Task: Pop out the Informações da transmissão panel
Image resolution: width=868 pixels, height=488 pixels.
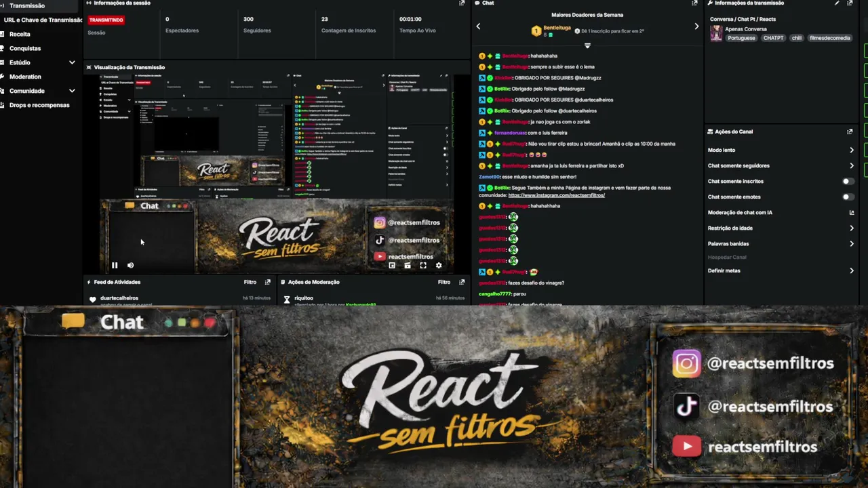Action: tap(850, 3)
